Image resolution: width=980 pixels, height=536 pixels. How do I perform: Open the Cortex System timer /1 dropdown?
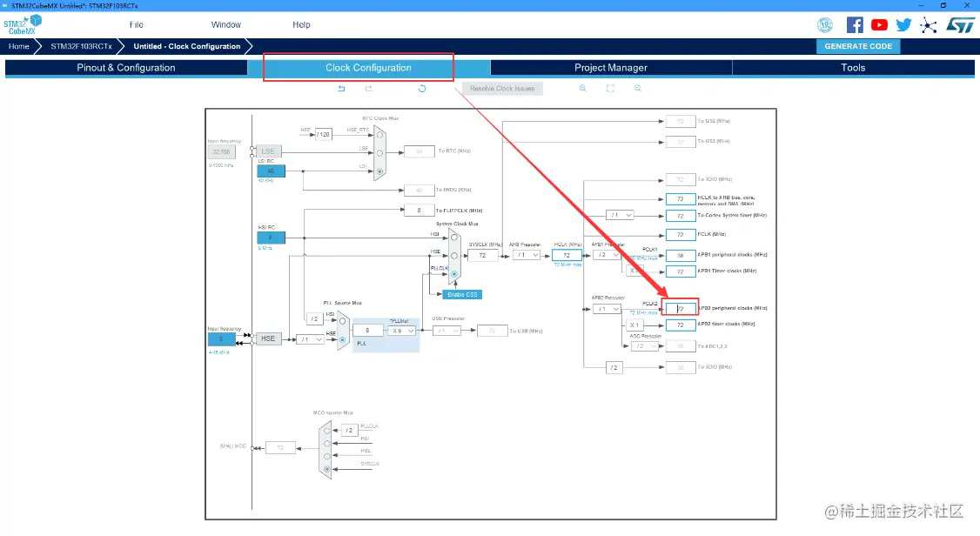(x=620, y=215)
